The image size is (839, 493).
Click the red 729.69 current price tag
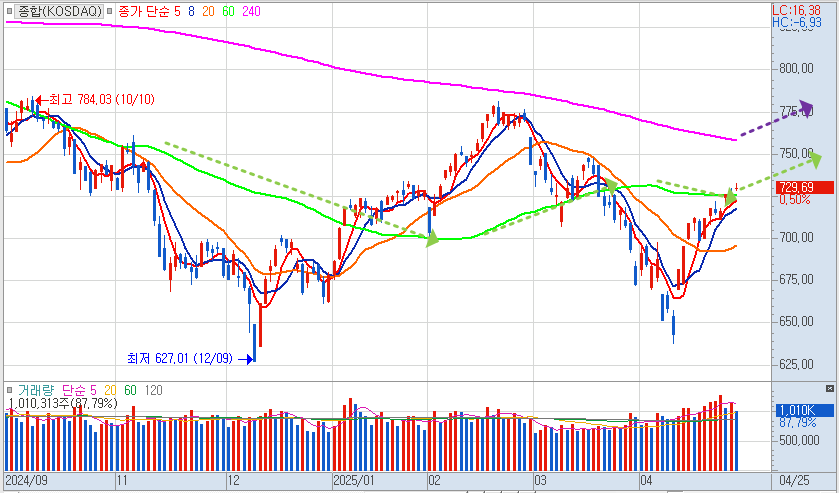[x=804, y=187]
